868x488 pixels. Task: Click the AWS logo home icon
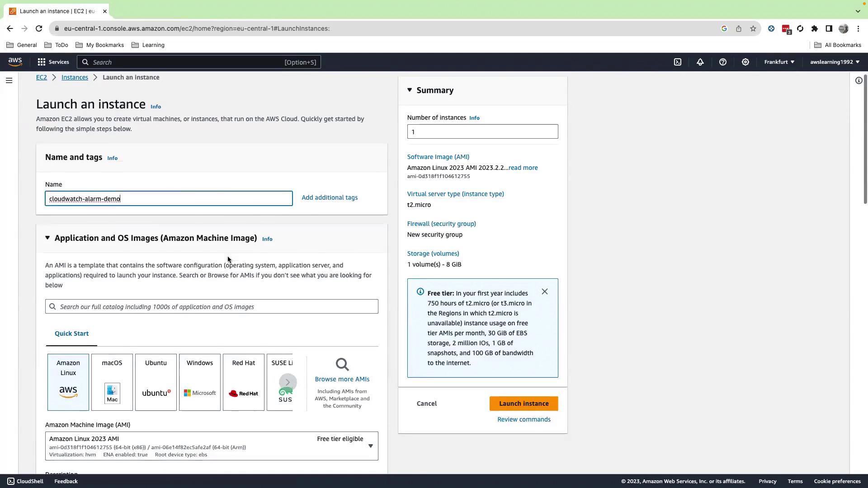point(15,62)
